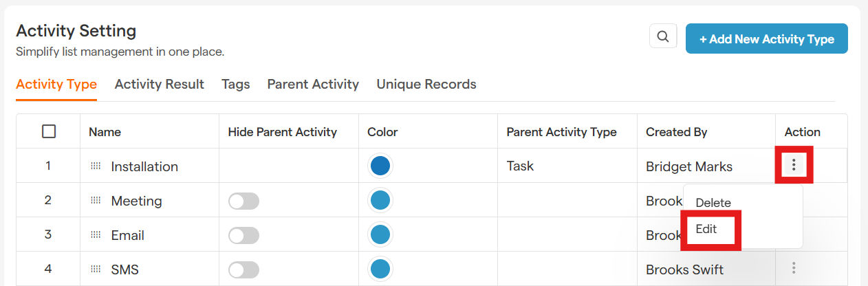The height and width of the screenshot is (286, 868).
Task: Check the select-all checkbox in table header
Action: pos(49,131)
